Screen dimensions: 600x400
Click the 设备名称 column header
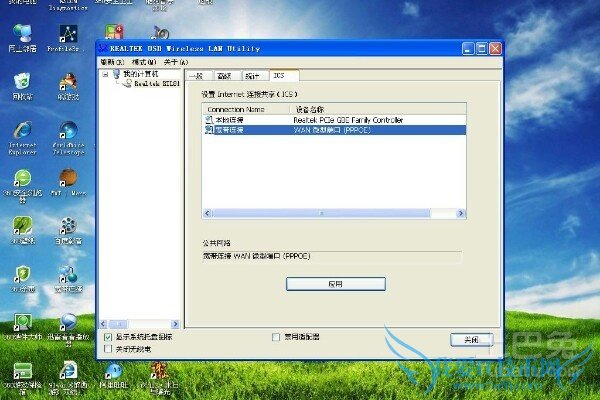pyautogui.click(x=378, y=109)
